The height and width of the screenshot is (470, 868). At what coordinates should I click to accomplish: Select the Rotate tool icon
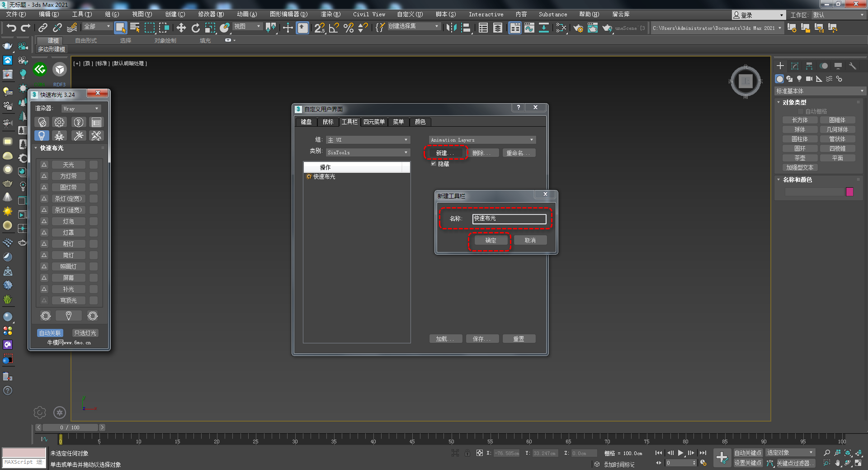[x=196, y=28]
